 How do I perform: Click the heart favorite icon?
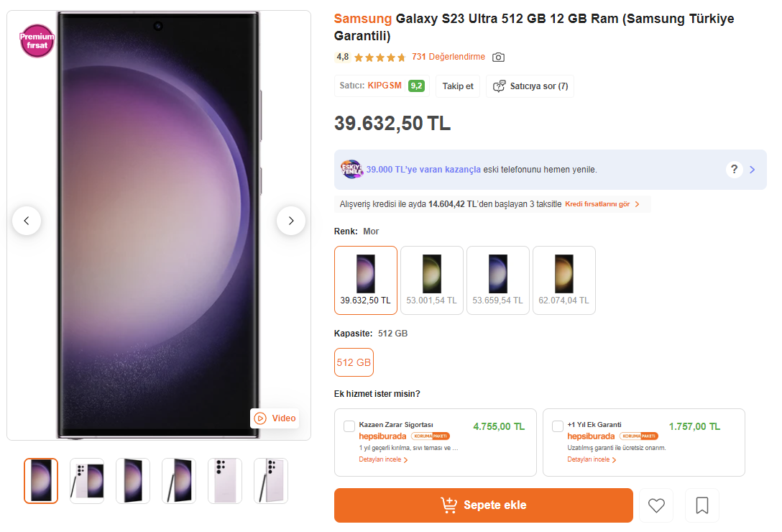656,505
